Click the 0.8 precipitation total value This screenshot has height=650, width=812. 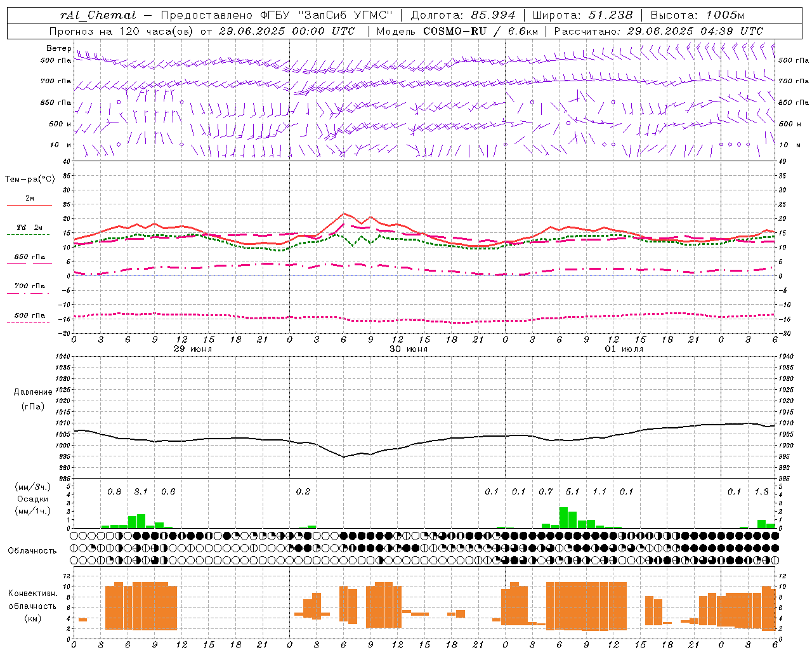coord(114,491)
